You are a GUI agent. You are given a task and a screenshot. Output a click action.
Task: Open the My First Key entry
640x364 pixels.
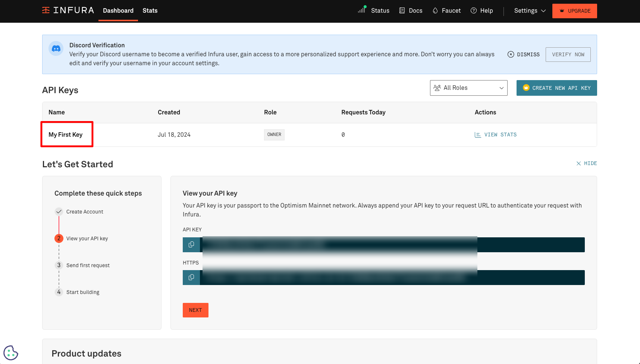tap(66, 134)
